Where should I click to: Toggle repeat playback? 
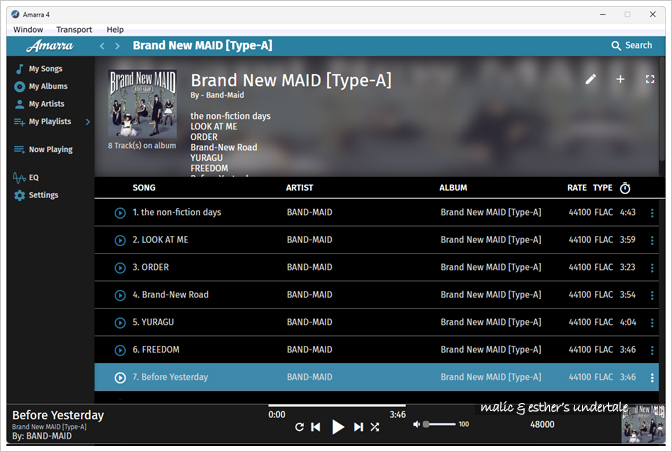pyautogui.click(x=300, y=427)
